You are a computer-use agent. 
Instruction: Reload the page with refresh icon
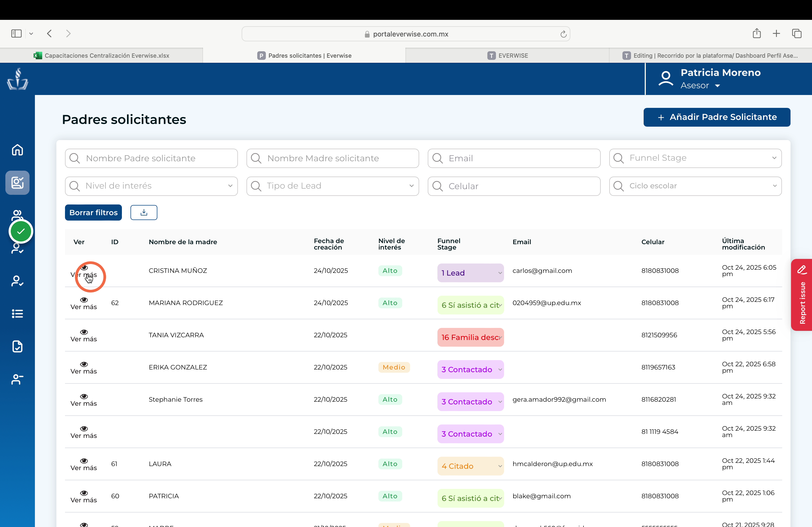563,34
